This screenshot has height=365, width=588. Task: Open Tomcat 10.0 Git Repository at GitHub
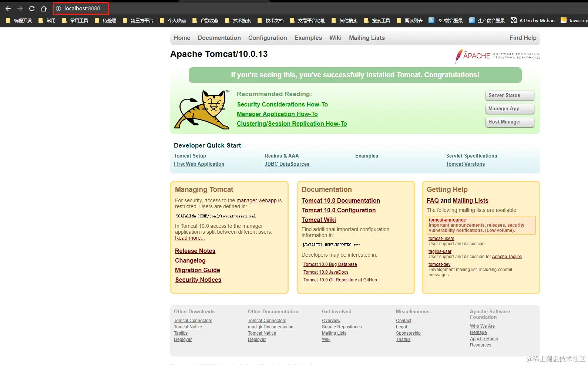click(x=340, y=280)
